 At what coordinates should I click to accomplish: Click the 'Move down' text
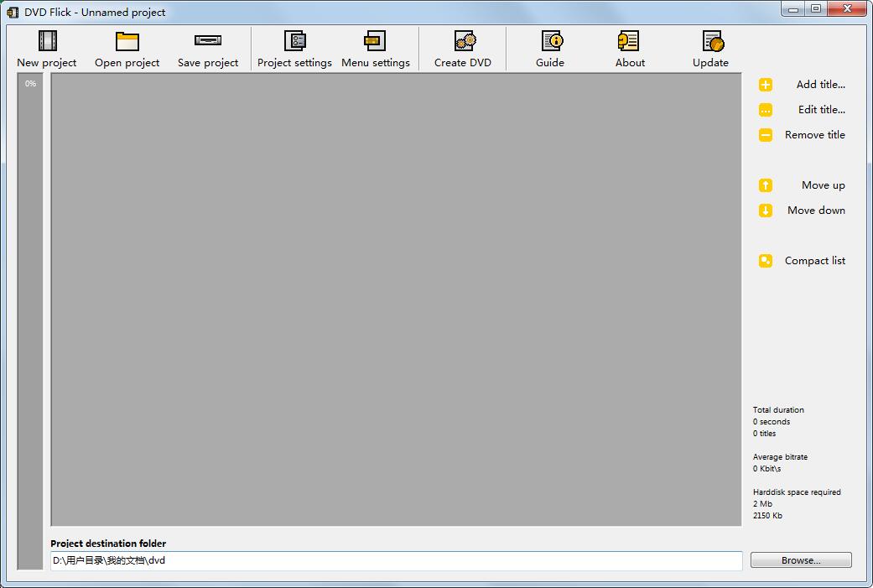[x=816, y=210]
